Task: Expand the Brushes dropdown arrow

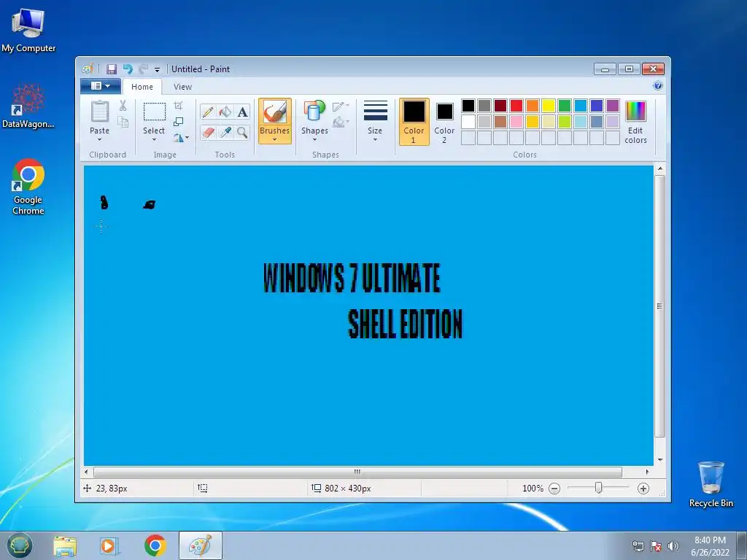Action: 275,140
